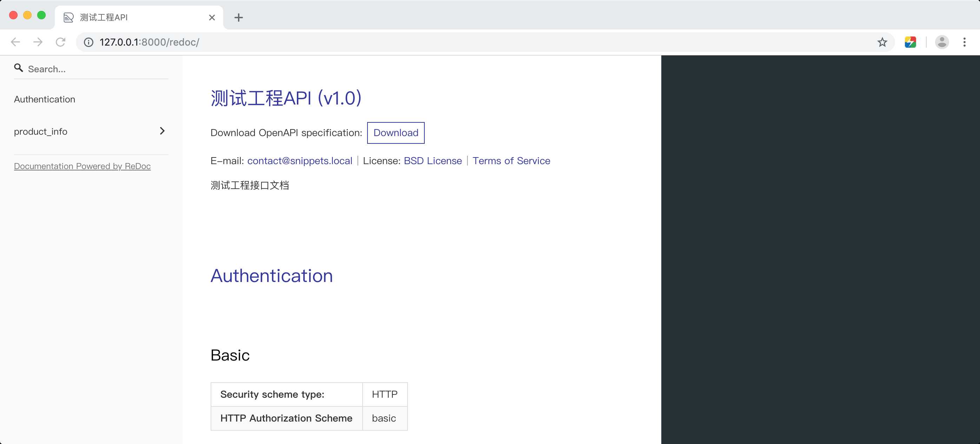Open the Terms of Service link
The height and width of the screenshot is (444, 980).
[511, 161]
